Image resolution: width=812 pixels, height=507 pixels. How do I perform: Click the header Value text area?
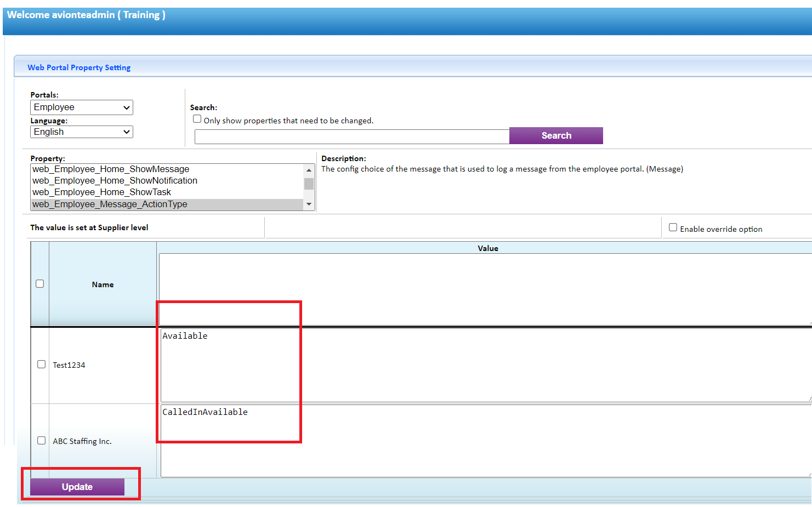point(485,289)
